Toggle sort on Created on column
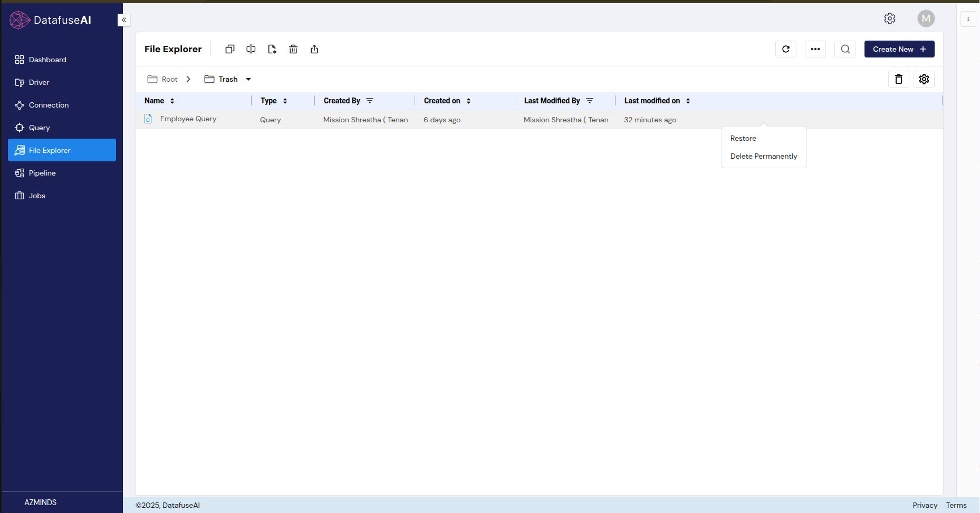The width and height of the screenshot is (980, 513). [x=468, y=101]
